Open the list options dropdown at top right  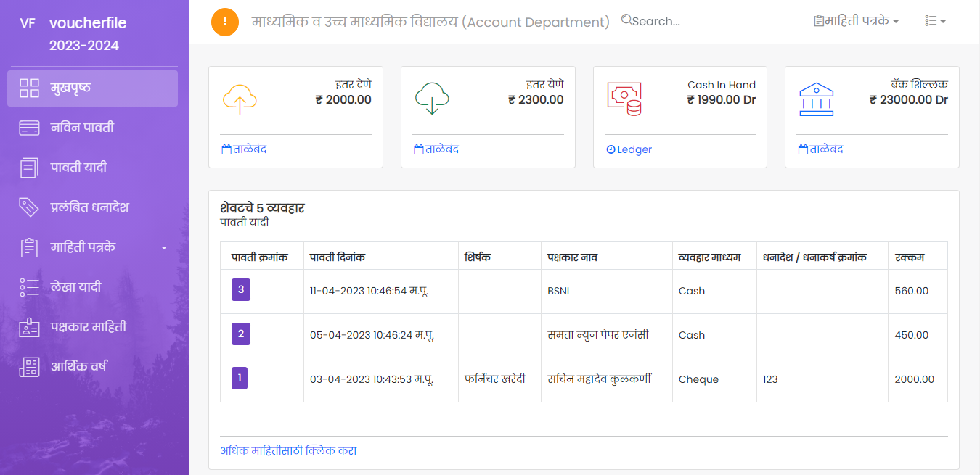click(x=935, y=22)
